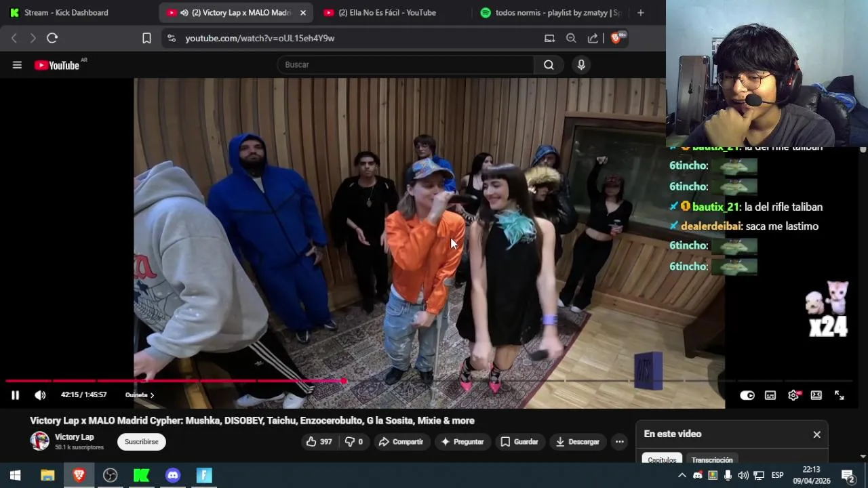Subscribe with the Suscribirse button
Image resolution: width=868 pixels, height=488 pixels.
tap(141, 442)
